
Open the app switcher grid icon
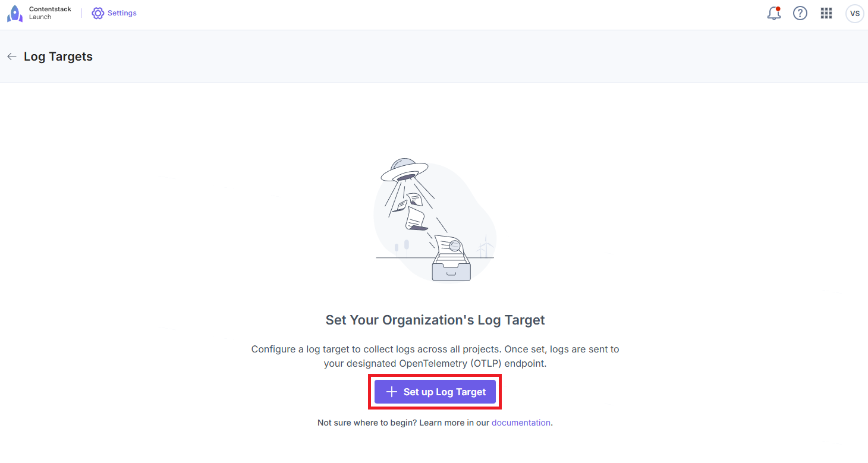826,13
